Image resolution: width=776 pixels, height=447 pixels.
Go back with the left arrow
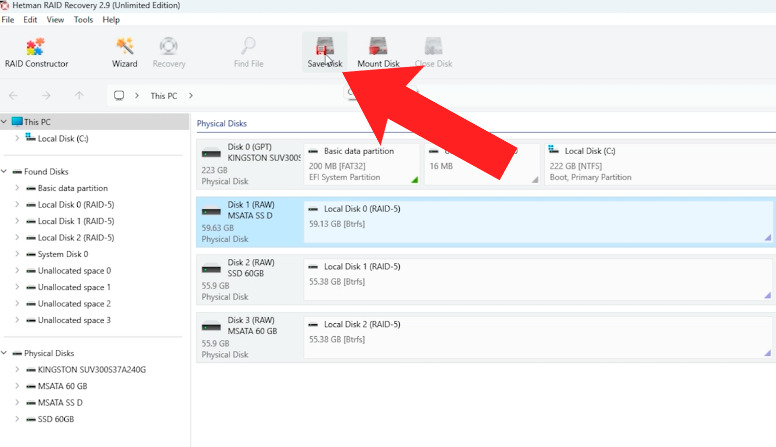13,96
